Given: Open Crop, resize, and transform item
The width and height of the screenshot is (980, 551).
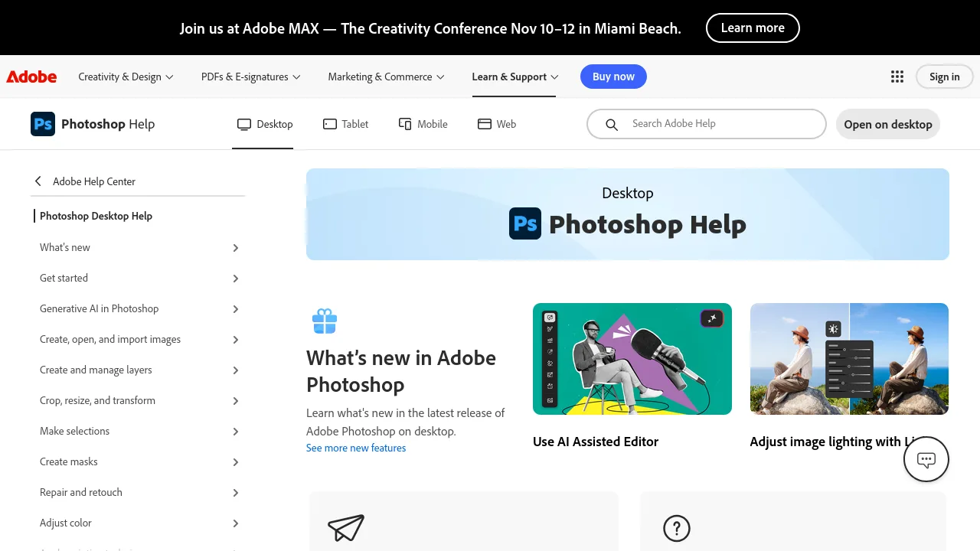Looking at the screenshot, I should click(97, 400).
